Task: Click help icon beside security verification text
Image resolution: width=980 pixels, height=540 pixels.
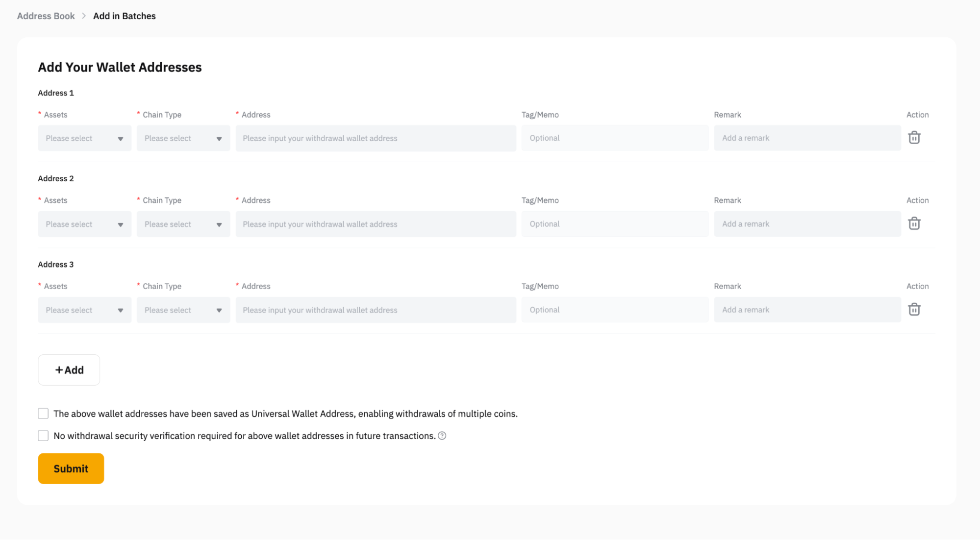Action: [x=442, y=436]
